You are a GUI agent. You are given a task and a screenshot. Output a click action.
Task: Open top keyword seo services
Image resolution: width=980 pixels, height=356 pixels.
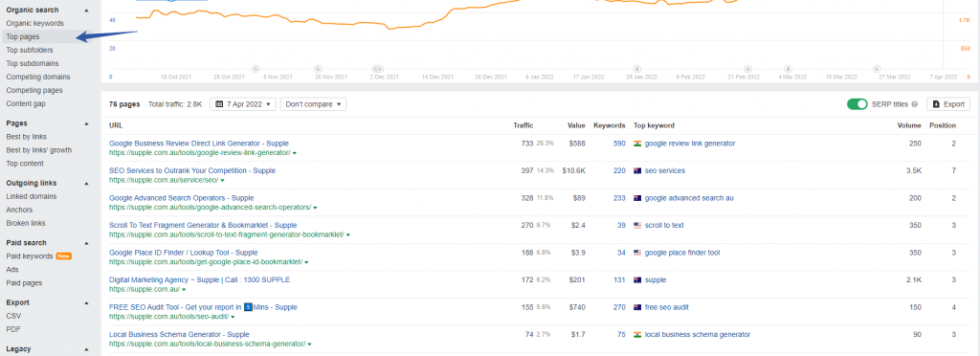[x=665, y=170]
